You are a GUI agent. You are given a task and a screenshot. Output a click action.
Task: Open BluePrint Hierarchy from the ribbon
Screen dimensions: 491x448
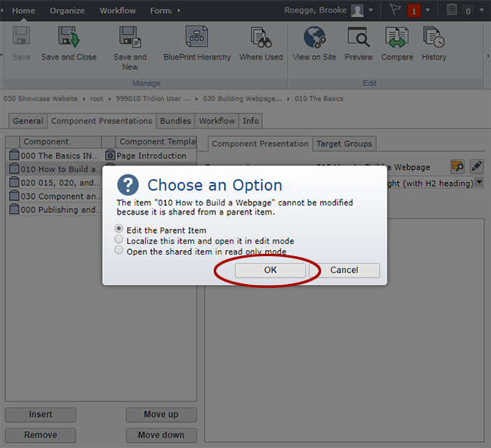(197, 38)
